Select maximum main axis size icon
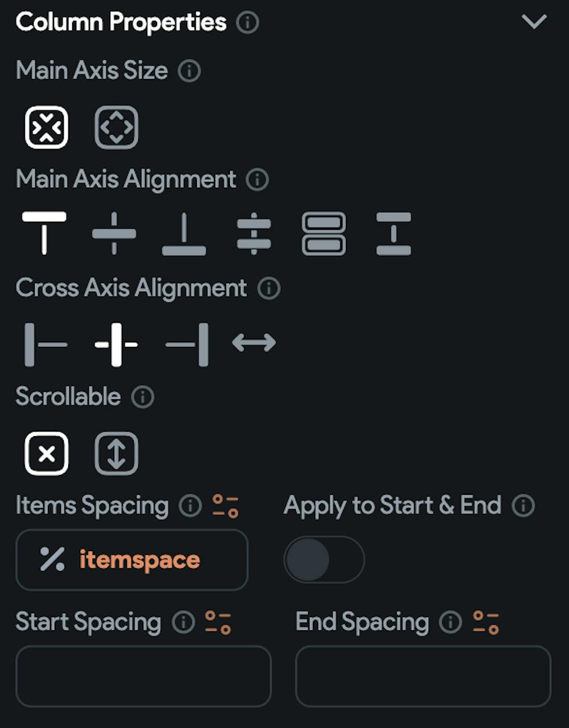 pos(116,127)
